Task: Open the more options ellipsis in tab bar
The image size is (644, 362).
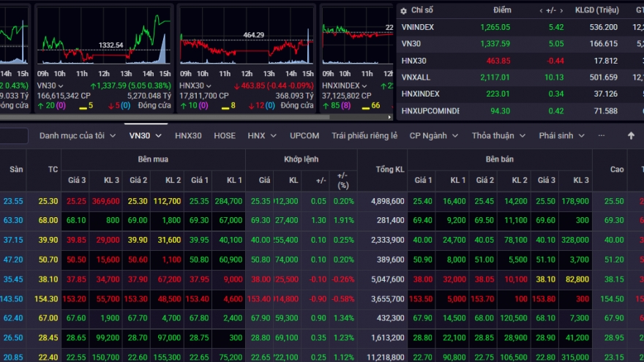Action: pyautogui.click(x=602, y=135)
